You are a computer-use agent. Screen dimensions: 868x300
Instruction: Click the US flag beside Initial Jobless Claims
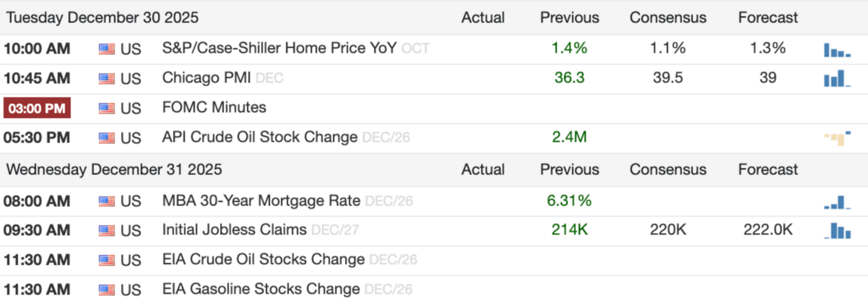[x=107, y=230]
